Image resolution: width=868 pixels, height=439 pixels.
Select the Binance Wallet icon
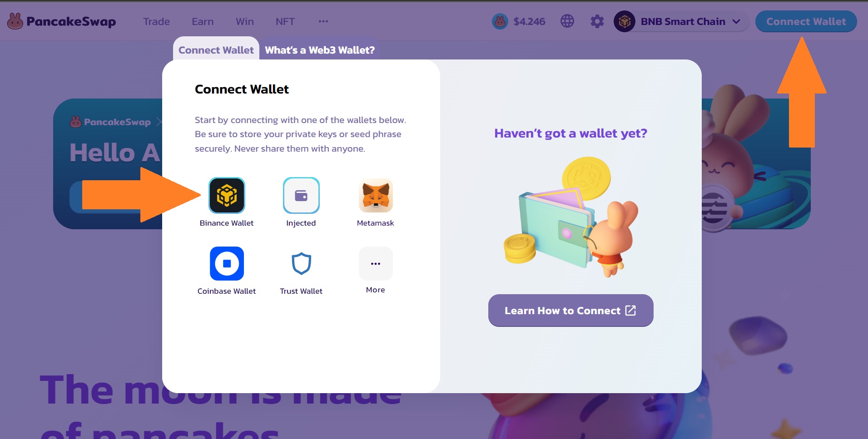(227, 195)
